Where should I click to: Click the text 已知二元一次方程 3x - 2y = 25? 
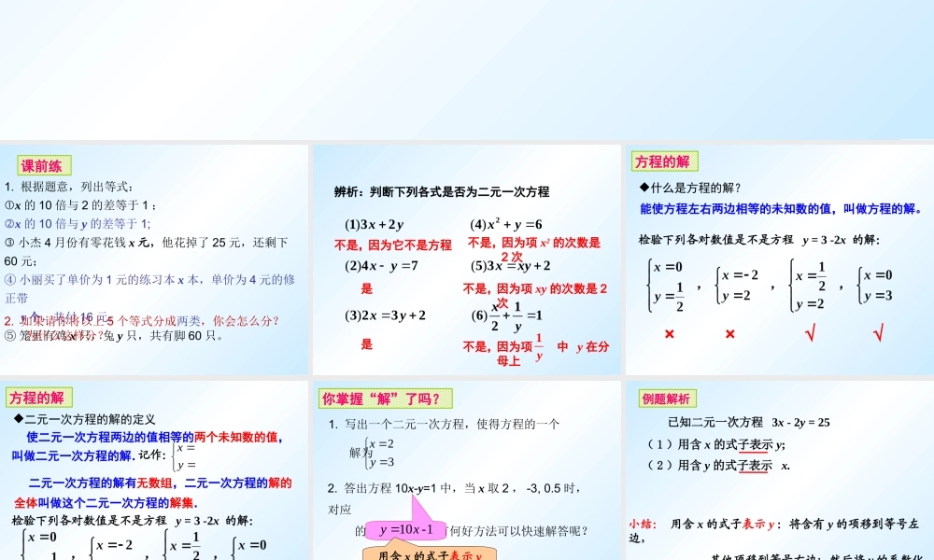point(749,423)
